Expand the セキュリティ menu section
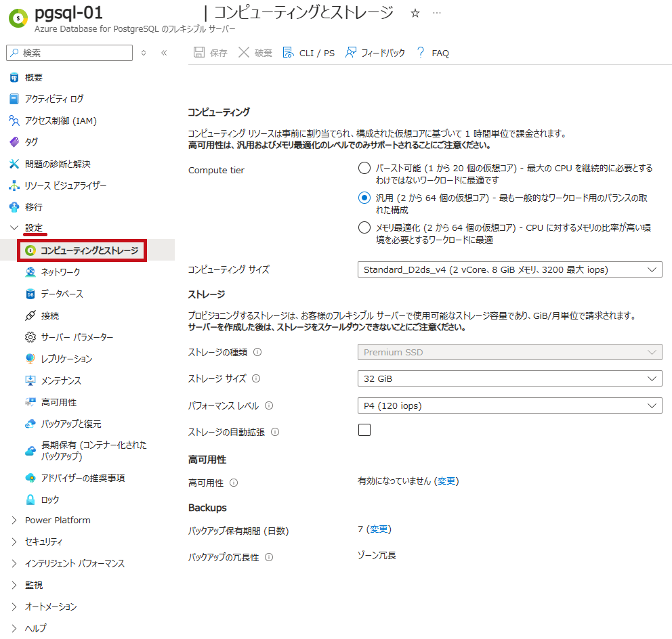This screenshot has width=672, height=639. pos(43,542)
